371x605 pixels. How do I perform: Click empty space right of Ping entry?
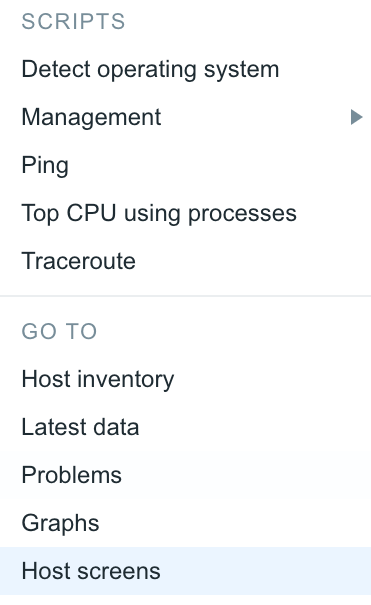coord(220,165)
